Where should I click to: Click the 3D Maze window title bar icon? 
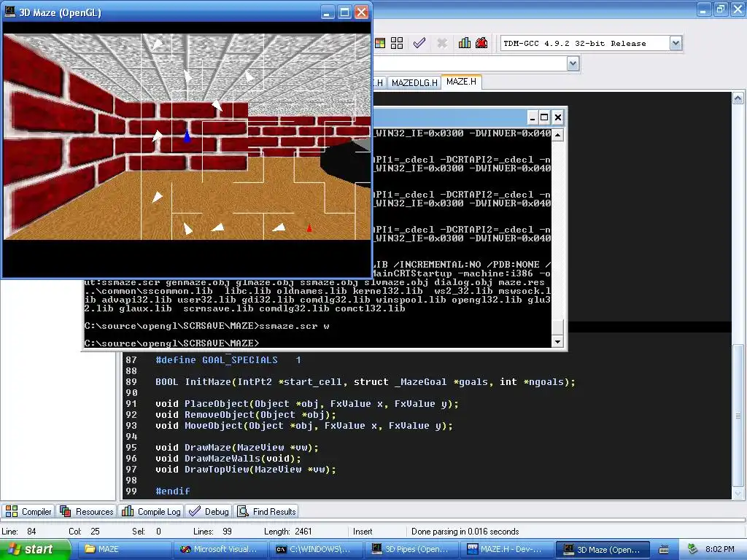coord(9,12)
